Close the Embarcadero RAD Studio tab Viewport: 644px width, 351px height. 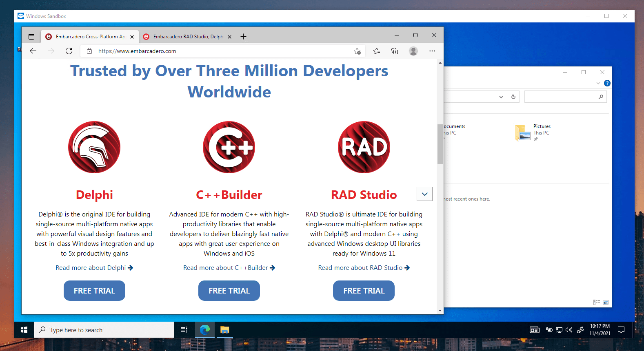(x=229, y=37)
